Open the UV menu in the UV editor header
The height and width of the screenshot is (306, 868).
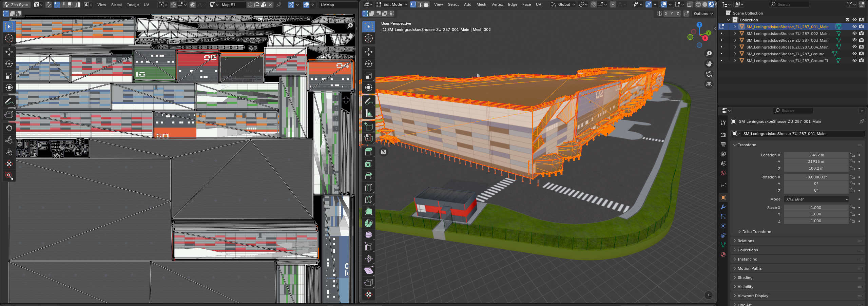[147, 5]
